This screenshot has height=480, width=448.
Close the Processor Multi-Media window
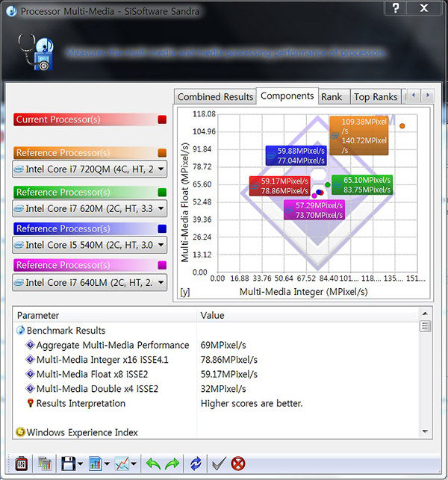[424, 7]
